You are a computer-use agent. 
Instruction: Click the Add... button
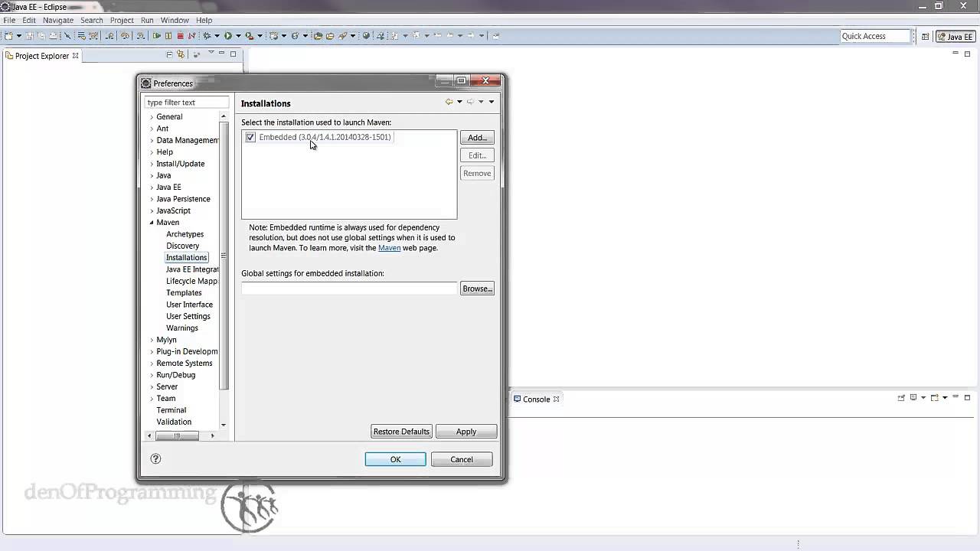[x=477, y=138]
